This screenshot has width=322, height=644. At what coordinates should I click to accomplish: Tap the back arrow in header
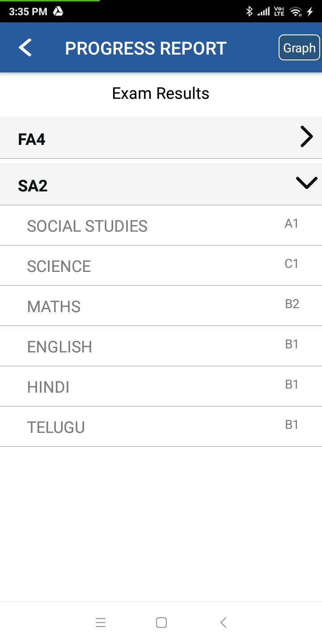25,47
